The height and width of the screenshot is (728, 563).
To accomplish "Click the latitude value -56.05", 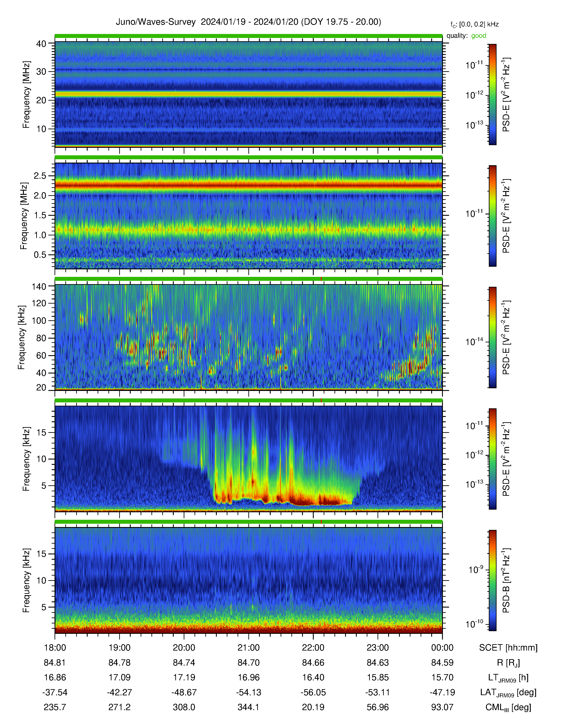I will coord(313,692).
